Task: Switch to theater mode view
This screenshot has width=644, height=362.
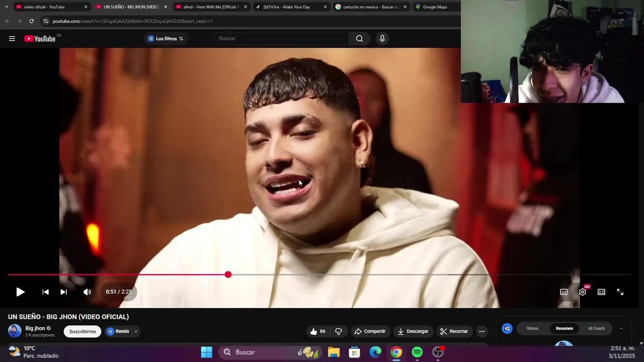Action: (601, 292)
